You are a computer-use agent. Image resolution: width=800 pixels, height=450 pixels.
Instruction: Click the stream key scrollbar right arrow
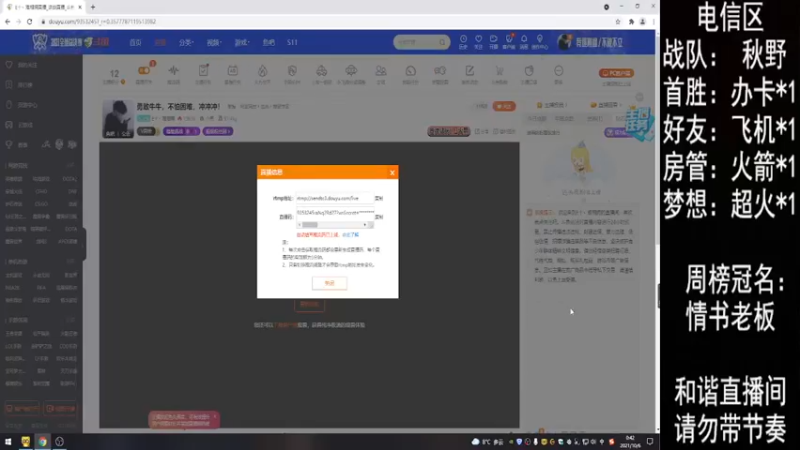coord(365,224)
